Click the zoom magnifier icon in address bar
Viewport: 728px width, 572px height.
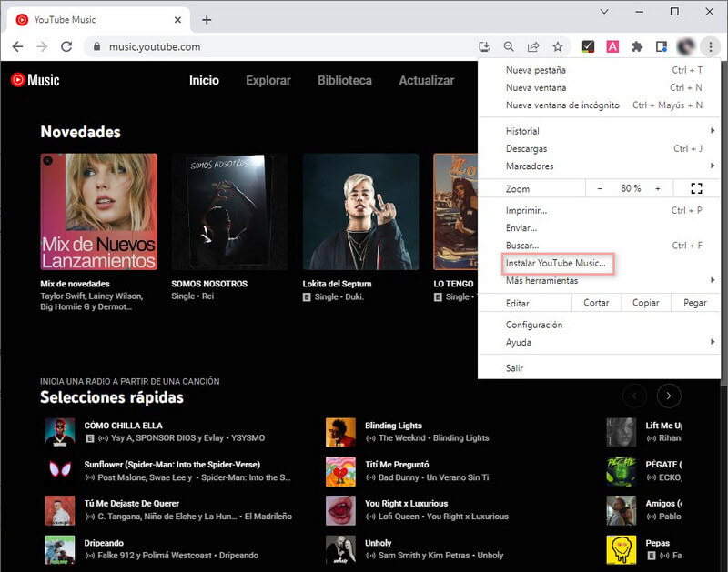coord(509,46)
